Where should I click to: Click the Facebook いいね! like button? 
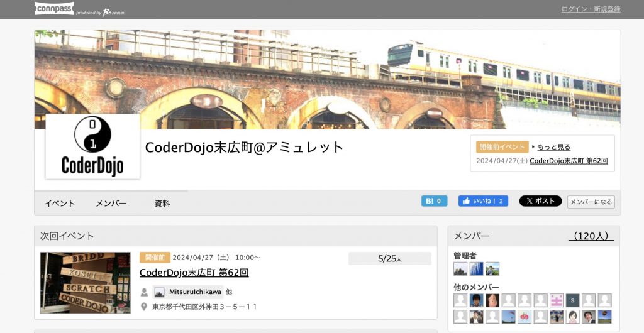[x=483, y=201]
